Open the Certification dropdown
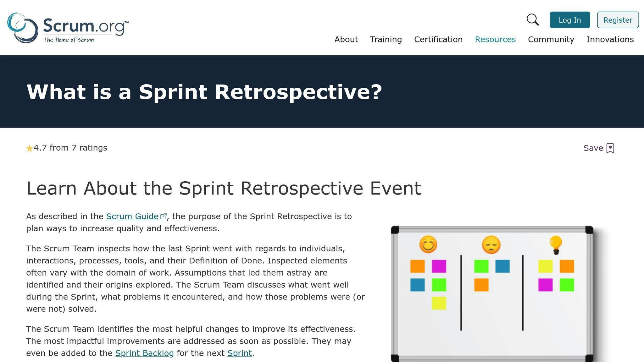This screenshot has width=644, height=362. tap(439, 39)
